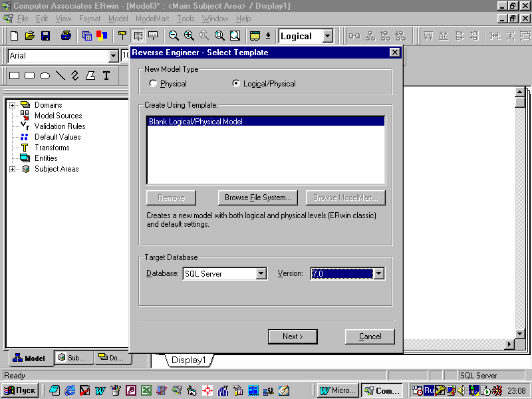Select the line drawing tool
The image size is (532, 399).
pyautogui.click(x=61, y=75)
